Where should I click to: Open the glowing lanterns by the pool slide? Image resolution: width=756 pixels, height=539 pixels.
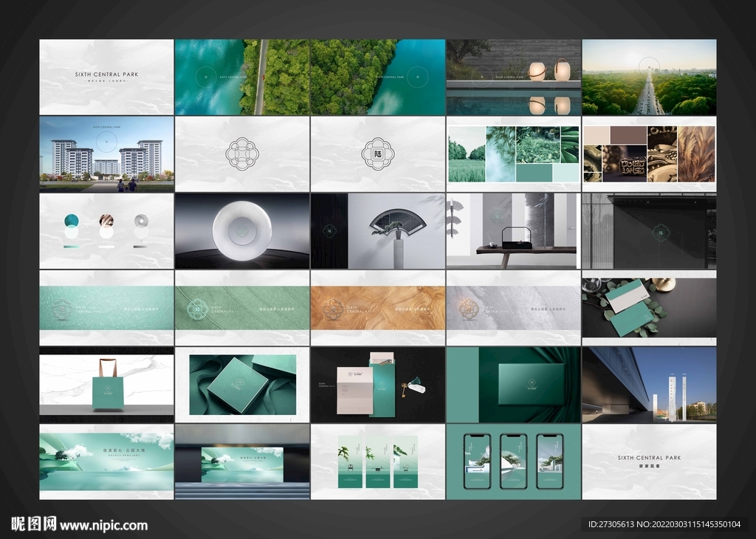pos(514,77)
